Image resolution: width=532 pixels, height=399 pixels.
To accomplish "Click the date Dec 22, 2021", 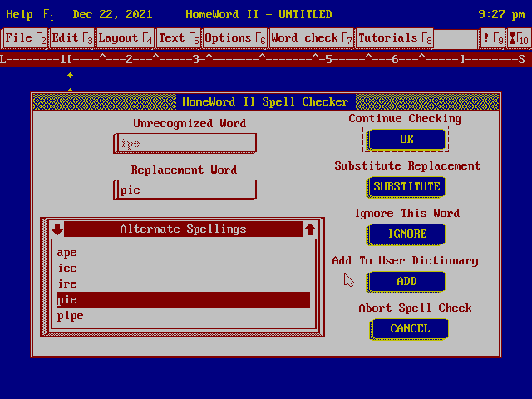I will pos(112,15).
